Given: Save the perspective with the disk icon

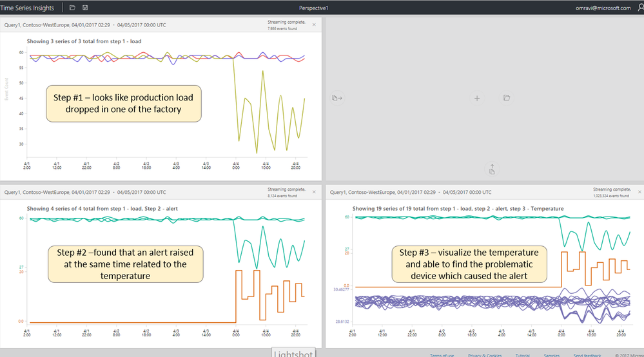Looking at the screenshot, I should (85, 7).
